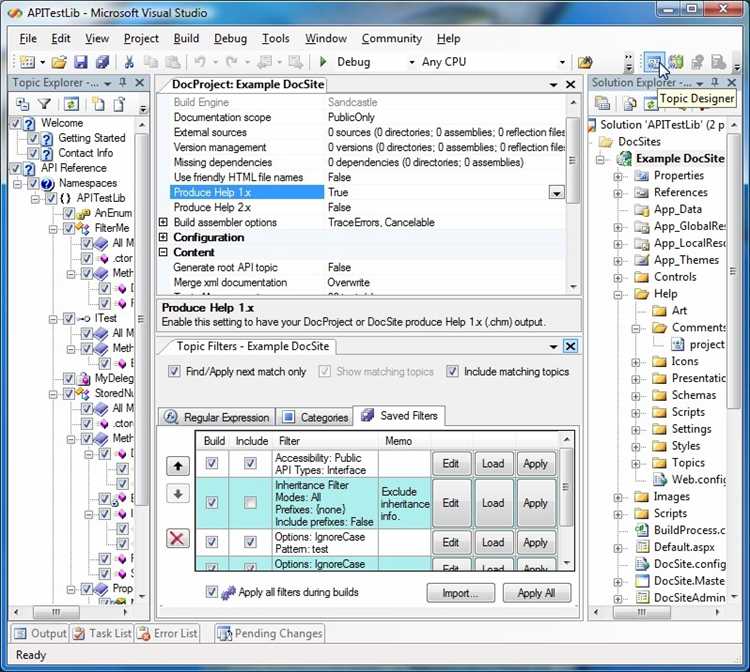Open the Community menu

click(x=392, y=38)
